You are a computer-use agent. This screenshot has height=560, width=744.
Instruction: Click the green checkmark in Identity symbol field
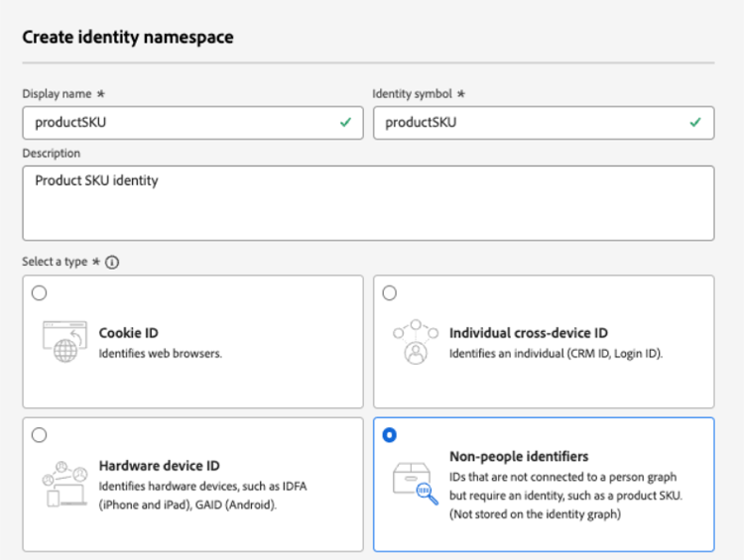click(x=695, y=123)
